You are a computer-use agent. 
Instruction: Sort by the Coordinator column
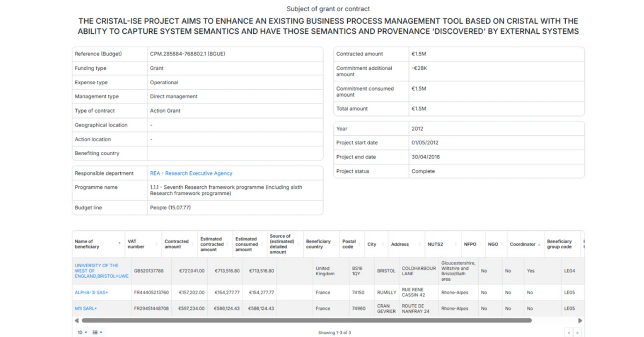pyautogui.click(x=524, y=244)
